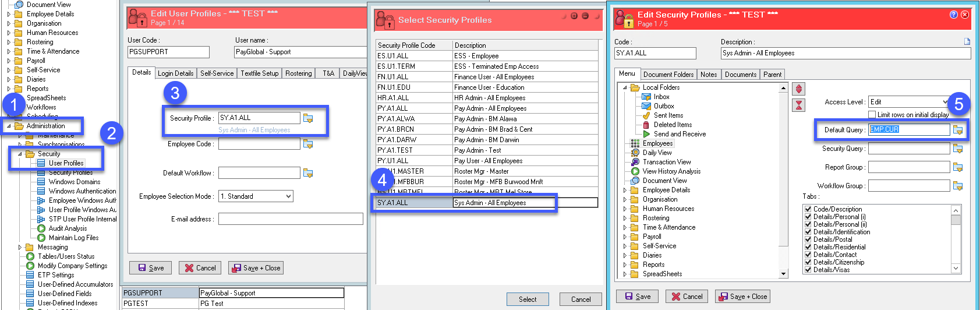Open the Security Profile lookup folder icon
This screenshot has width=980, height=310.
pyautogui.click(x=308, y=118)
